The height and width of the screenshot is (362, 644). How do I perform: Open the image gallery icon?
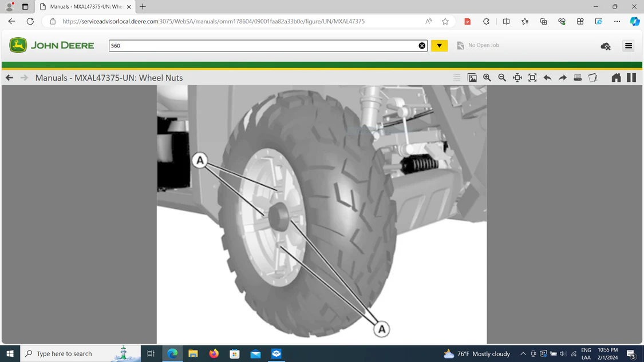click(472, 78)
